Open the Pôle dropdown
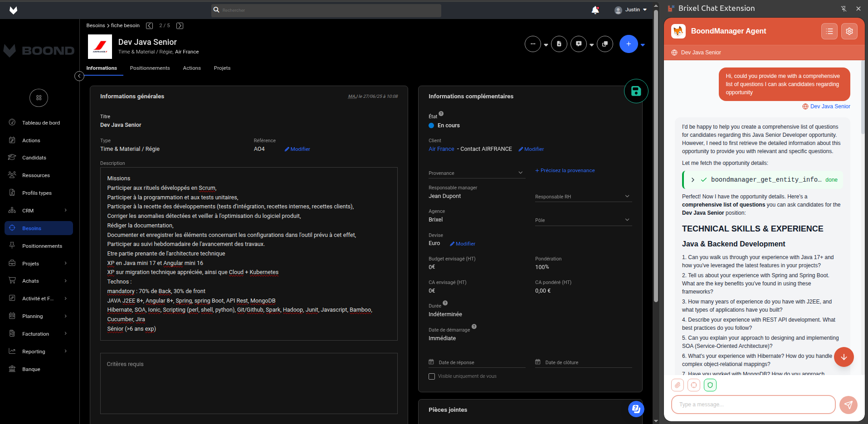The width and height of the screenshot is (868, 424). pyautogui.click(x=627, y=220)
